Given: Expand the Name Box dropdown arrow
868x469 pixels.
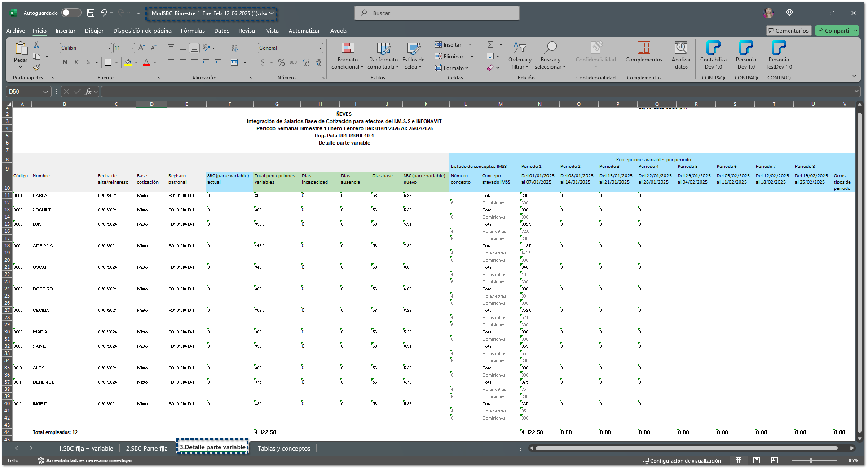Looking at the screenshot, I should [x=45, y=92].
